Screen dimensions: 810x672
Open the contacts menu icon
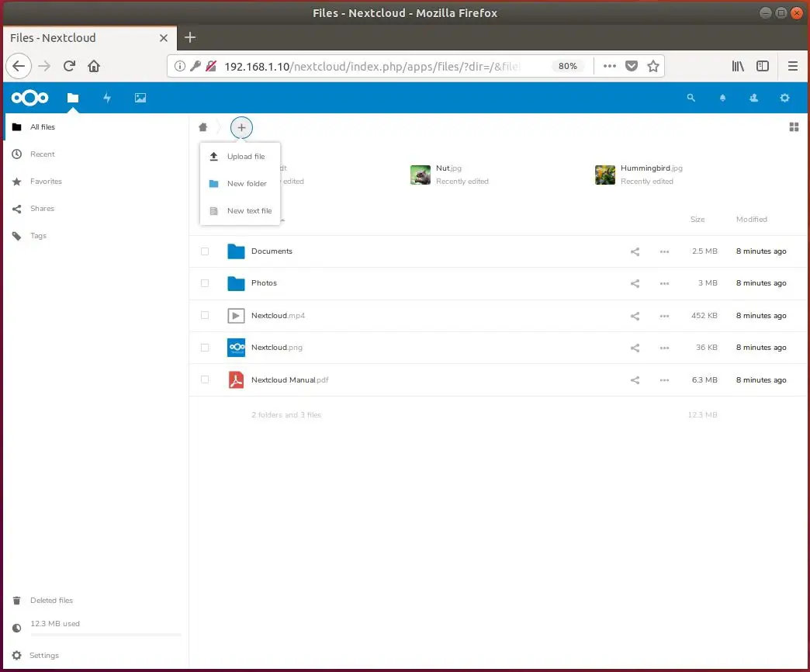tap(753, 98)
